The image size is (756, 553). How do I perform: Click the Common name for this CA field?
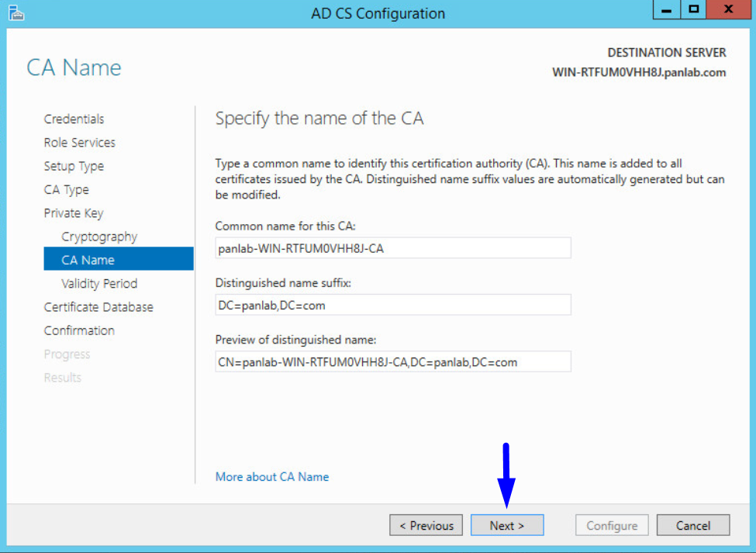pos(392,247)
